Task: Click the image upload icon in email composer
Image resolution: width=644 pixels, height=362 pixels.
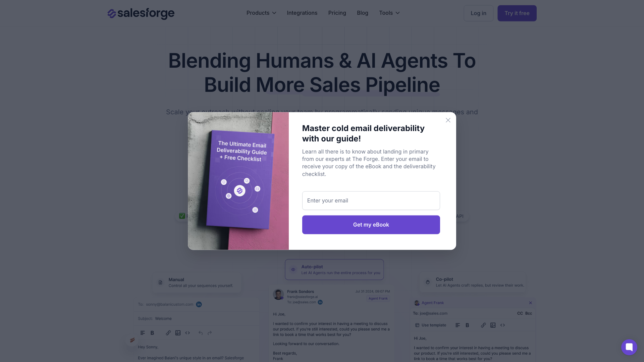Action: pos(178,333)
